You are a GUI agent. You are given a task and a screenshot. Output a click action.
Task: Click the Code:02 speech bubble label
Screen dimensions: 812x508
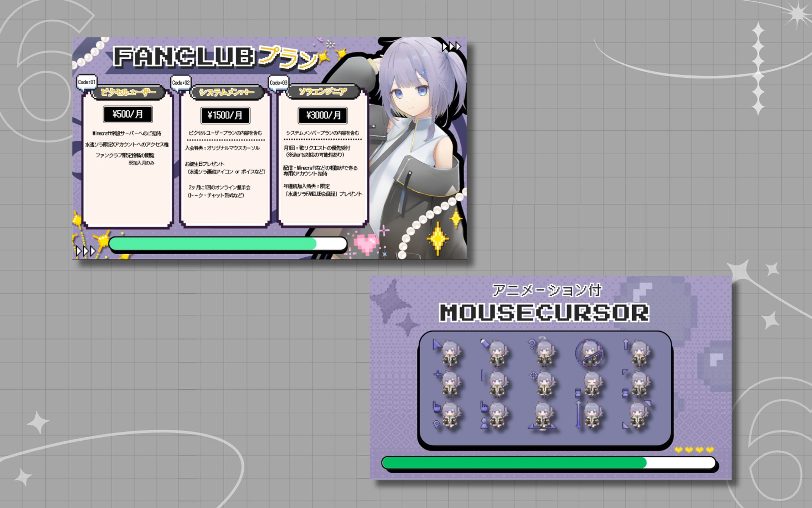point(181,83)
